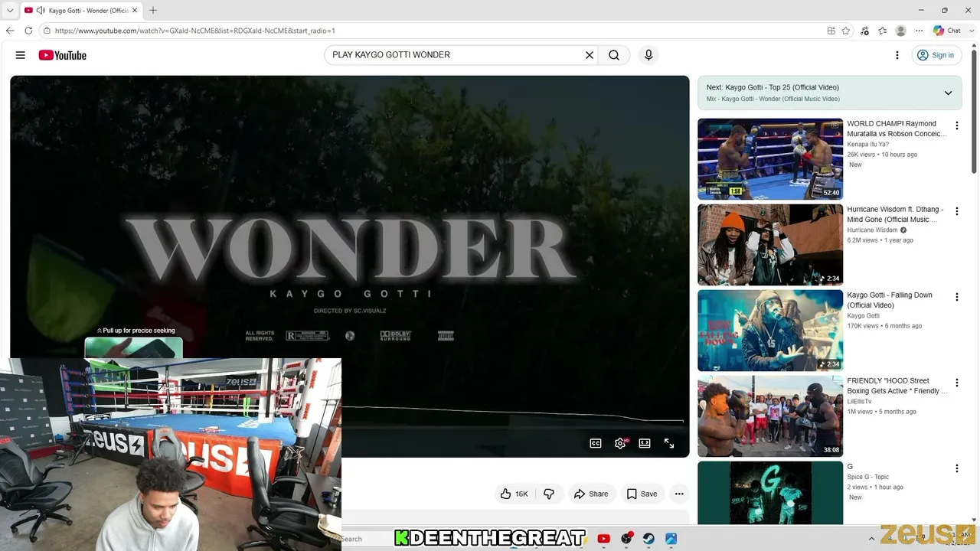Open Steam from the taskbar
Image resolution: width=980 pixels, height=551 pixels.
648,539
